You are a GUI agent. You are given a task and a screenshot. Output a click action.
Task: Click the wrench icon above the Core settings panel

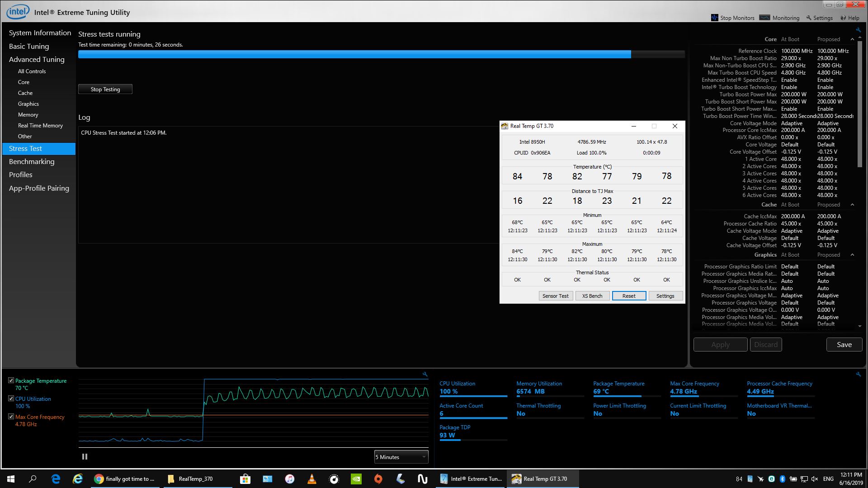(x=858, y=30)
